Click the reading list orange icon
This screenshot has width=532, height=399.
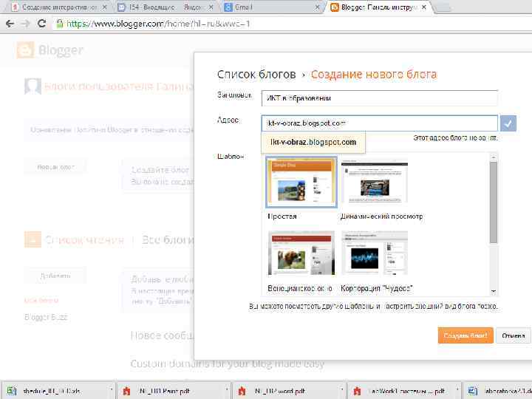tap(33, 239)
